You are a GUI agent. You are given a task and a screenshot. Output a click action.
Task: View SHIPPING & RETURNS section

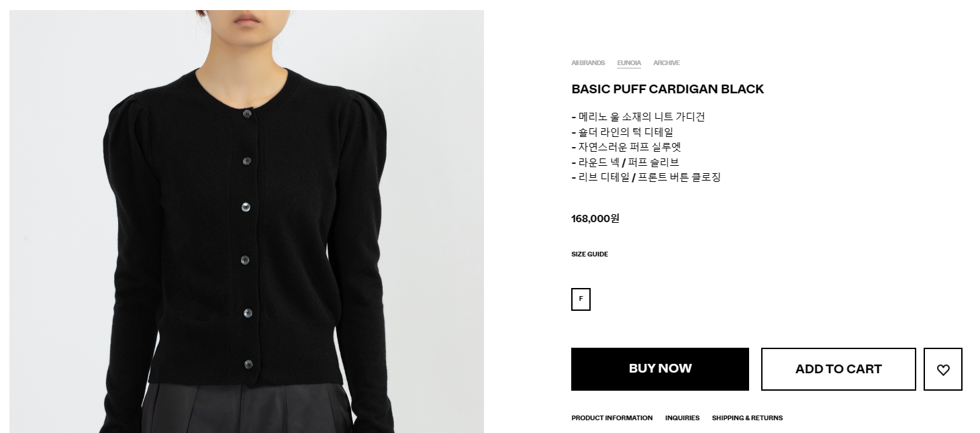coord(747,418)
